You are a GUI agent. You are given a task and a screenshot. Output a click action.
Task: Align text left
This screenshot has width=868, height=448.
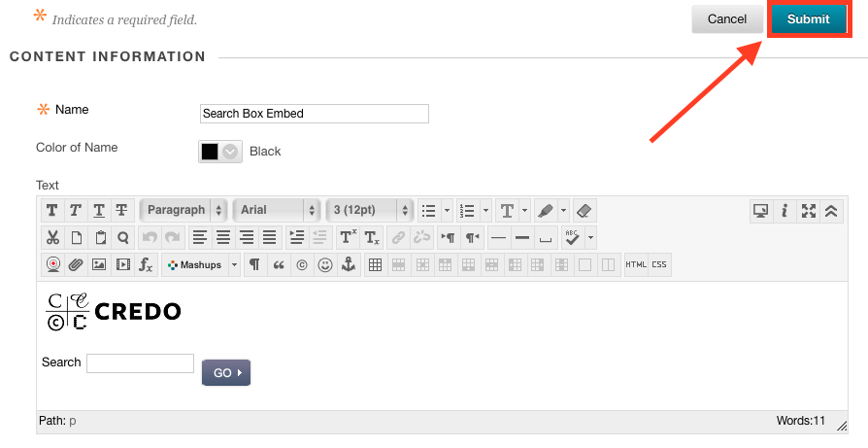(x=200, y=237)
